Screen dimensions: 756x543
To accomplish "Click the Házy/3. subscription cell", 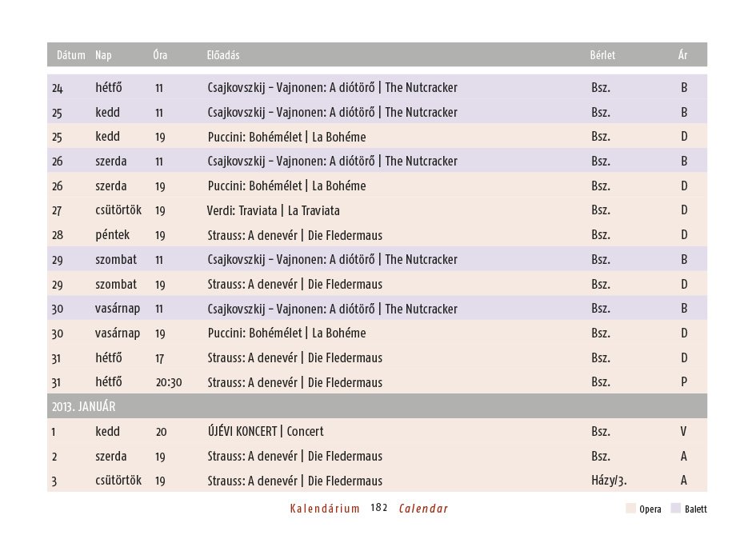I will [608, 481].
